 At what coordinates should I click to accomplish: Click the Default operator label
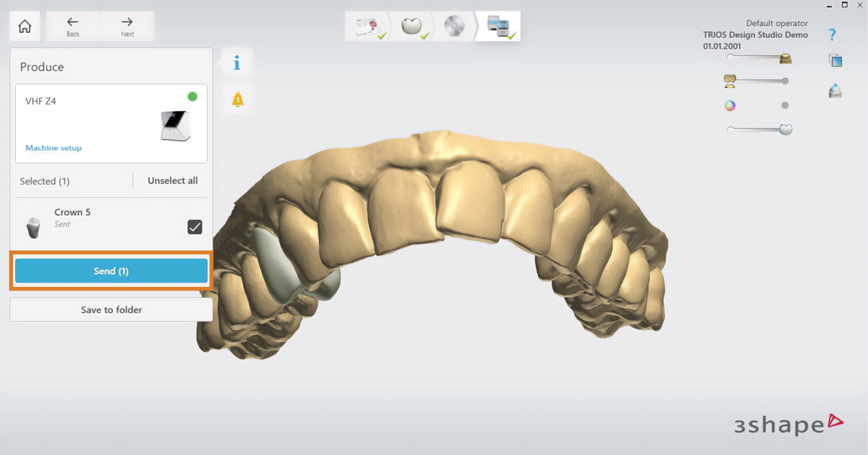[777, 23]
